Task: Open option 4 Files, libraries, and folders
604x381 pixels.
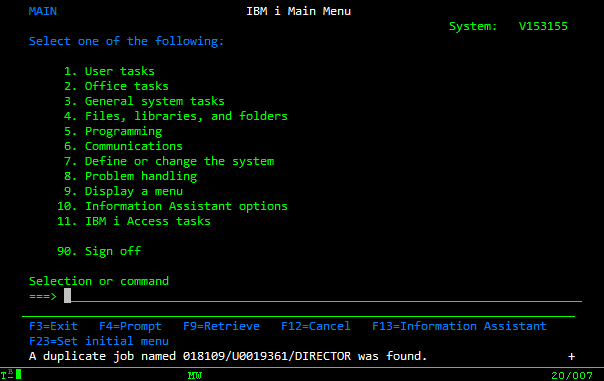Action: click(x=176, y=116)
